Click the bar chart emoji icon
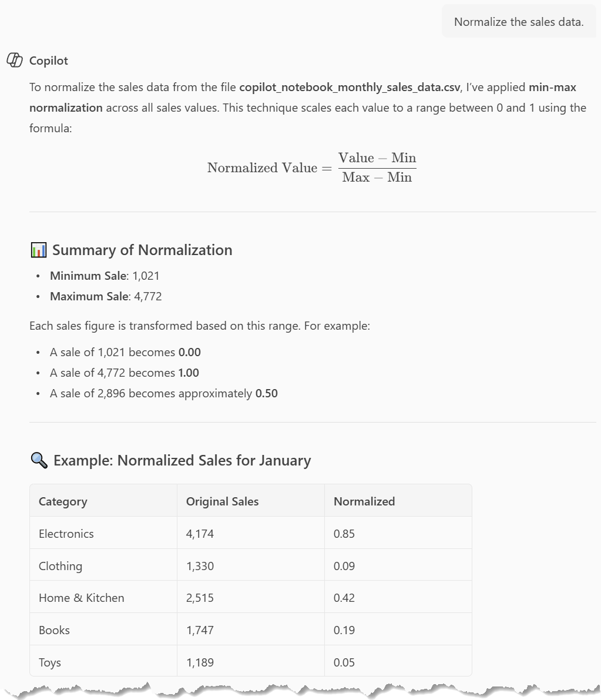 coord(38,250)
